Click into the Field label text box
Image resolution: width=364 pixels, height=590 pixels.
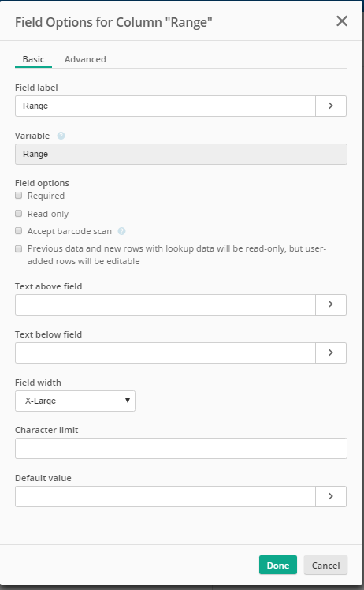165,106
